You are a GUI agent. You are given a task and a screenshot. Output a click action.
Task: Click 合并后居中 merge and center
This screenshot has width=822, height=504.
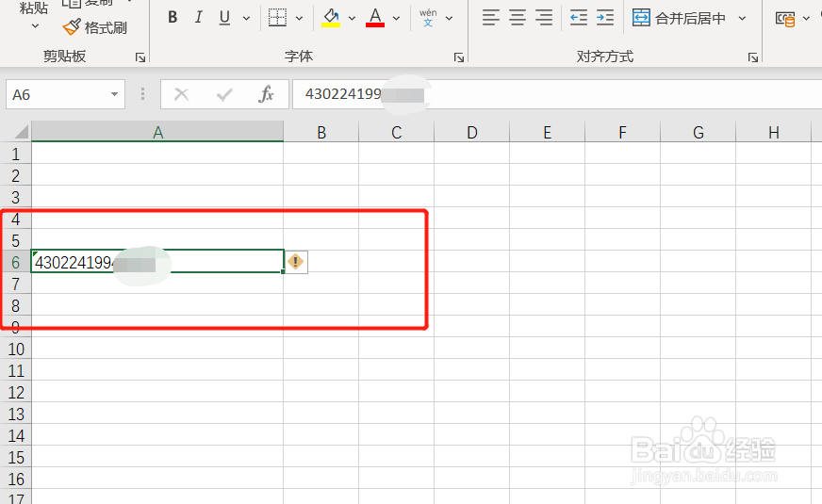point(680,18)
